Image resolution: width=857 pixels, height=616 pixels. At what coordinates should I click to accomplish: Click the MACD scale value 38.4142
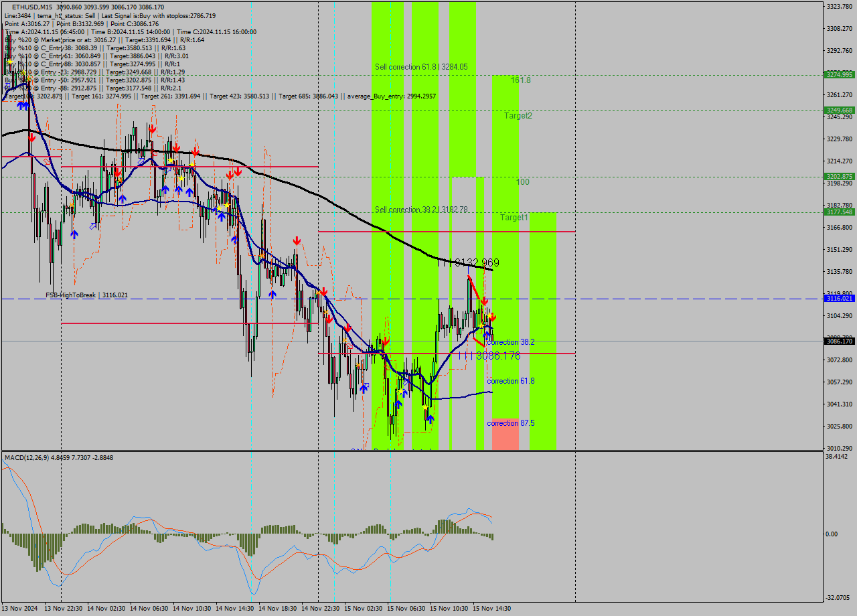(x=838, y=456)
